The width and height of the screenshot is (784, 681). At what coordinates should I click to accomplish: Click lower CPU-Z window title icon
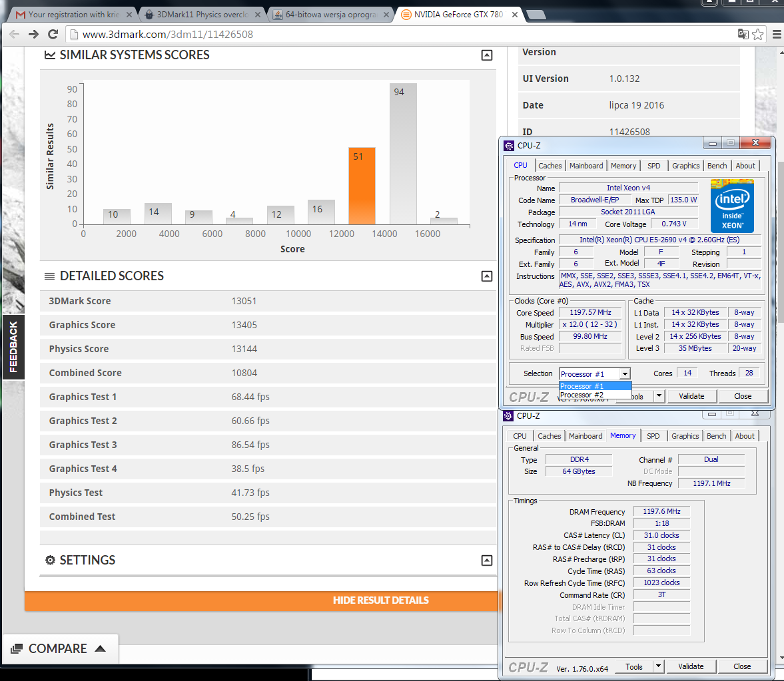[508, 415]
